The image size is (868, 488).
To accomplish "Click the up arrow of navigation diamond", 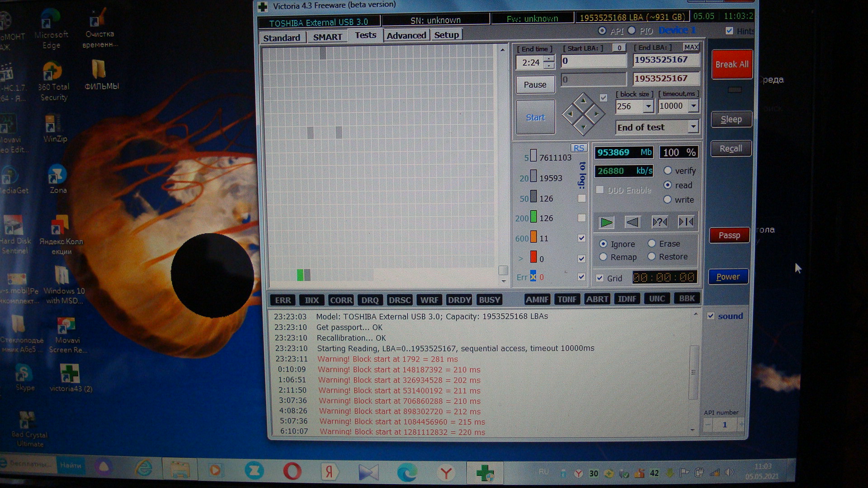I will coord(583,100).
